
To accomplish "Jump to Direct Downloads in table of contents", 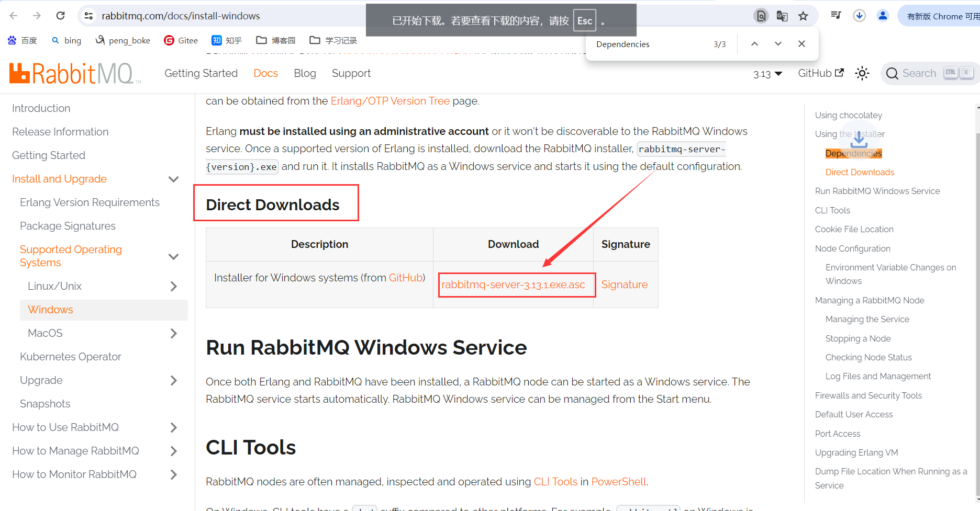I will (860, 172).
